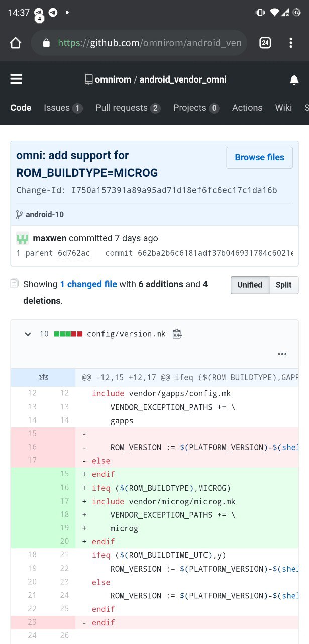
Task: Select added line 15 'endif'
Action: pos(154,474)
